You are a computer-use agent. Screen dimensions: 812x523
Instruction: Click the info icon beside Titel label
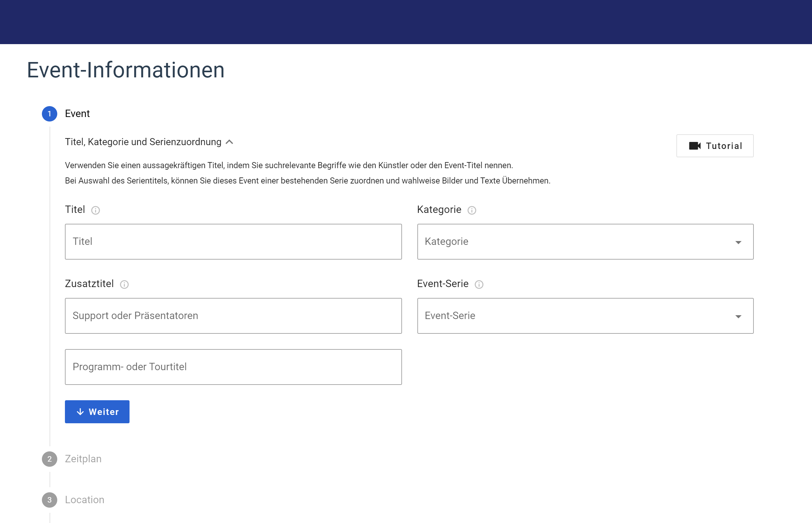tap(96, 211)
